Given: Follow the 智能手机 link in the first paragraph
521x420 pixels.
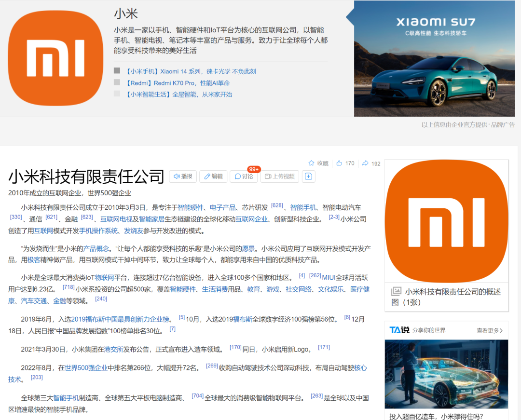Looking at the screenshot, I should [303, 207].
